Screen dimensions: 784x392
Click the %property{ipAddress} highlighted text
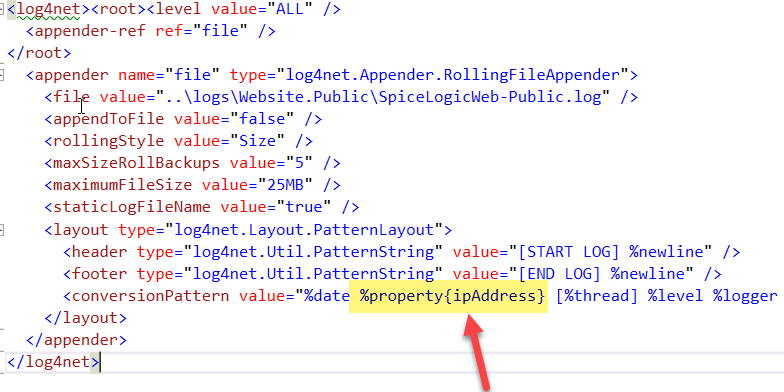click(x=452, y=296)
